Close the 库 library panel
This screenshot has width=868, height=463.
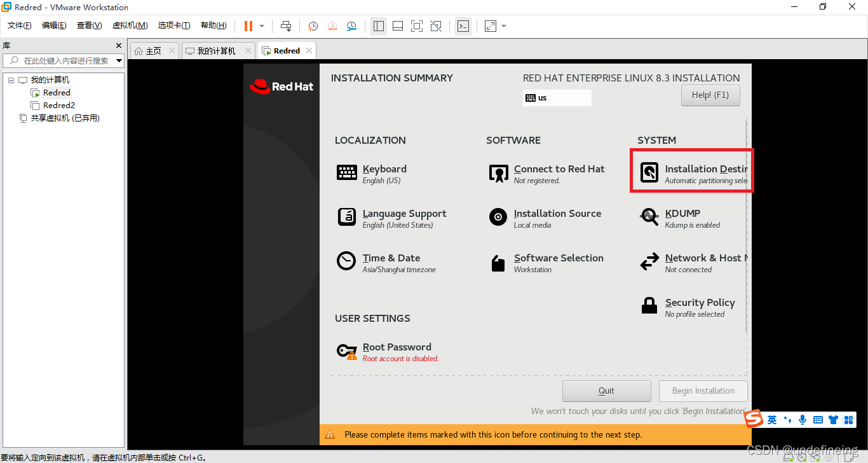[x=118, y=46]
